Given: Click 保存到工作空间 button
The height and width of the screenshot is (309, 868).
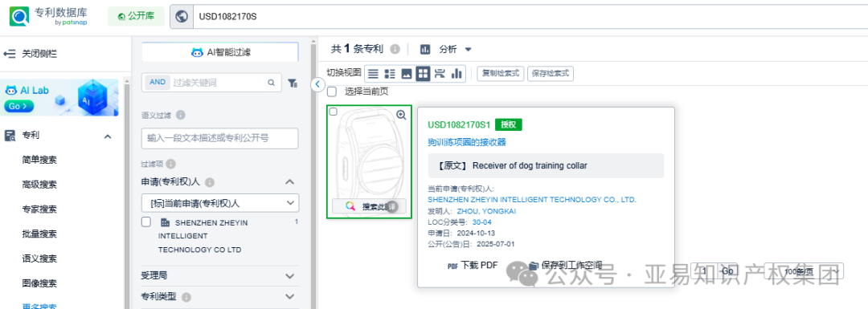Looking at the screenshot, I should pos(565,266).
